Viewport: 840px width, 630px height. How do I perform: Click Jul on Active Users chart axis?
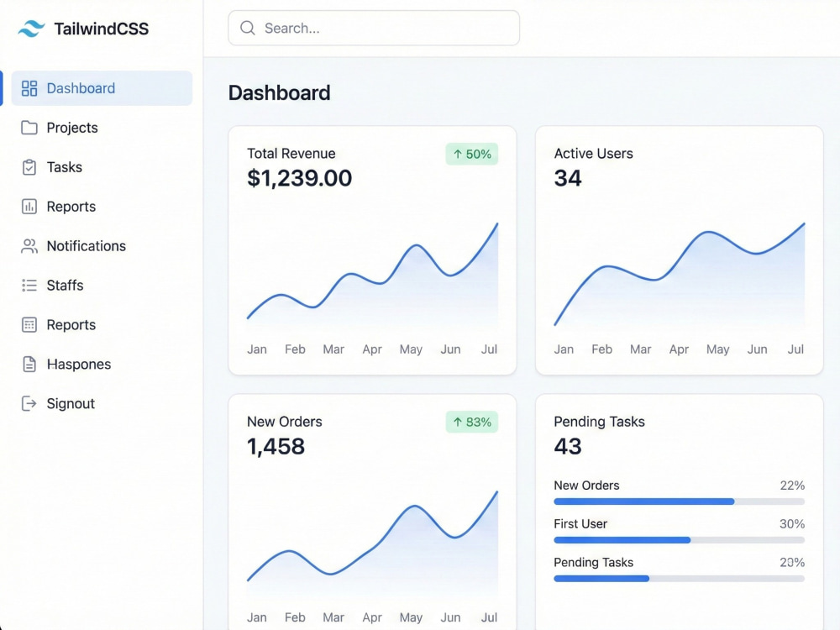click(795, 349)
